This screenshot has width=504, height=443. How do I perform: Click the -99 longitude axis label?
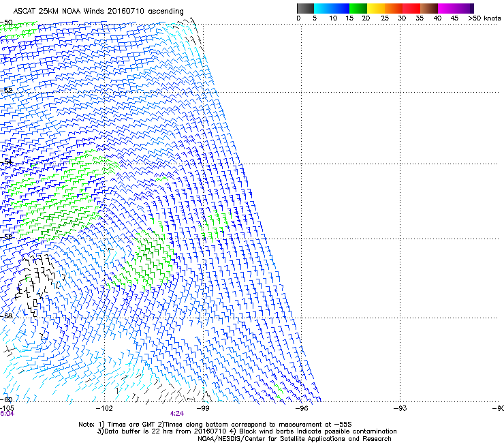(203, 408)
